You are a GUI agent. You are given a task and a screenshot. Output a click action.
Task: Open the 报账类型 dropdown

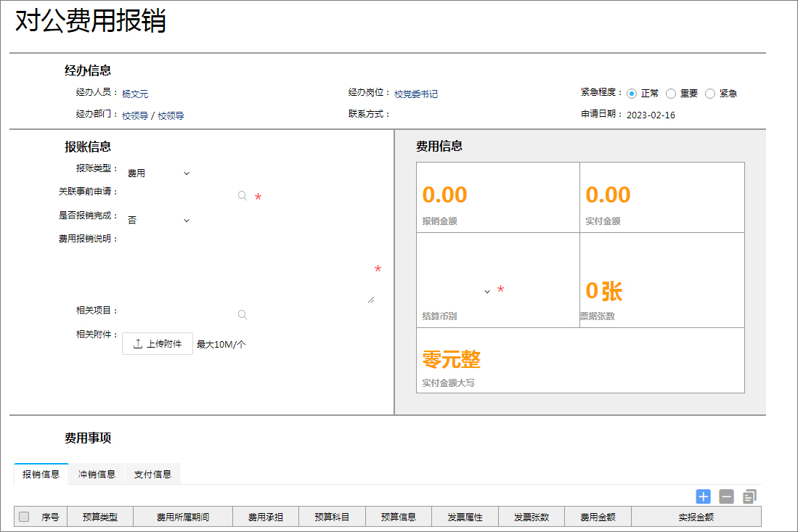tap(158, 173)
